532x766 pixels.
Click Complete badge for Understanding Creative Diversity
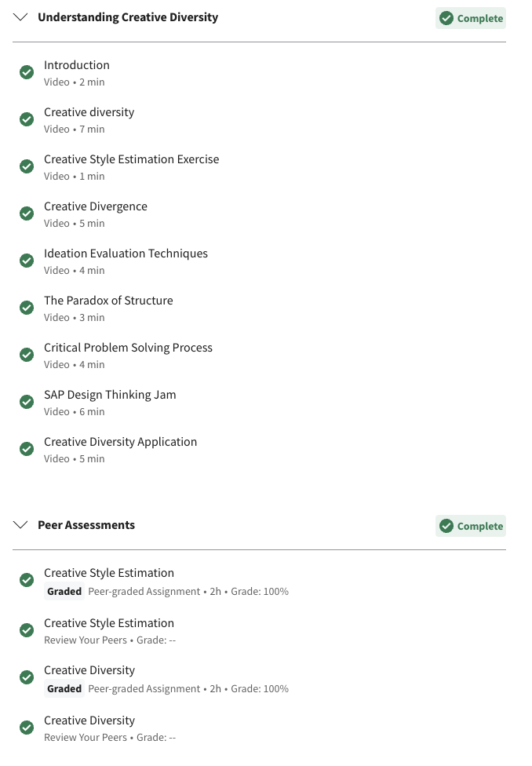pyautogui.click(x=471, y=18)
